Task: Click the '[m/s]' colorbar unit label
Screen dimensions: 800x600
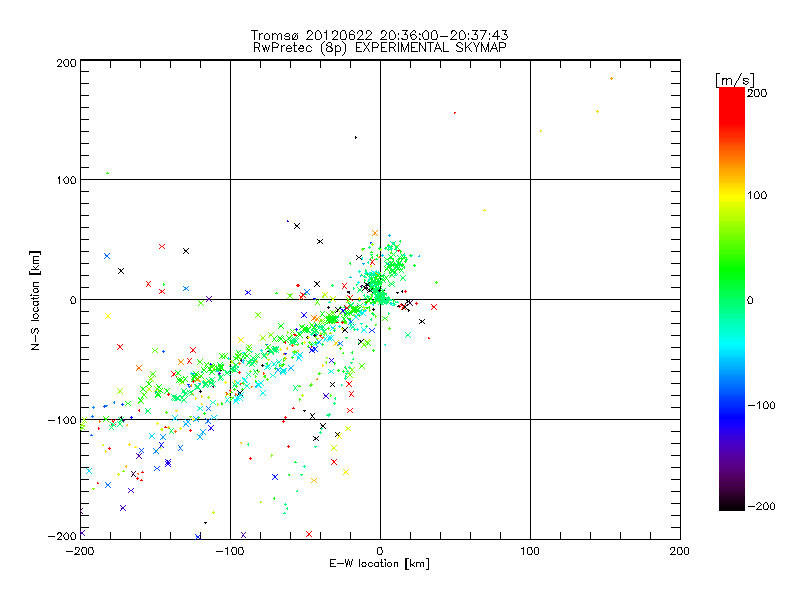Action: click(x=735, y=80)
